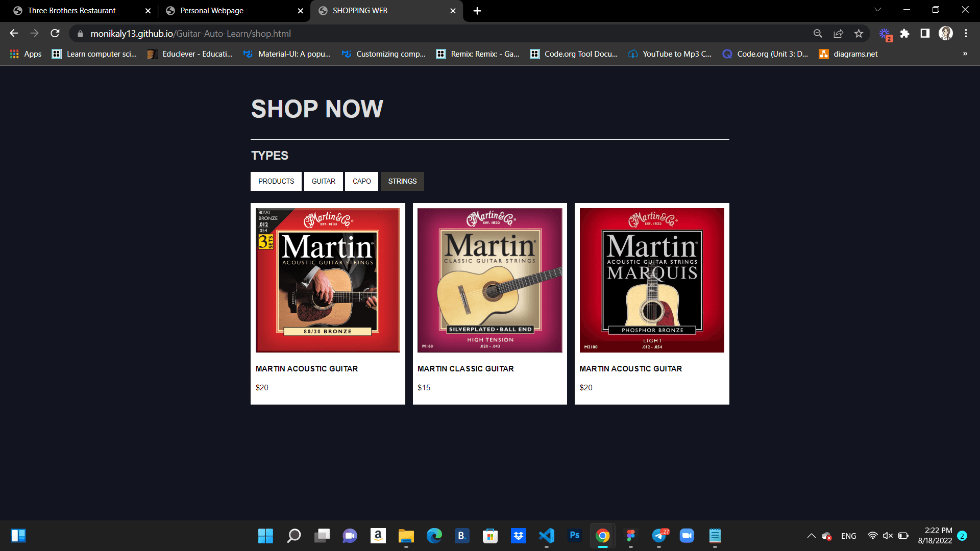
Task: Click the new tab plus button
Action: (477, 11)
